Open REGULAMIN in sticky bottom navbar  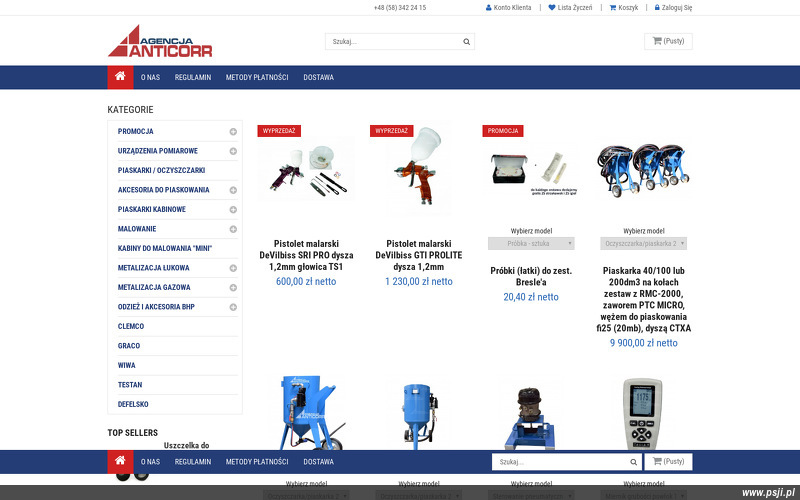click(193, 462)
